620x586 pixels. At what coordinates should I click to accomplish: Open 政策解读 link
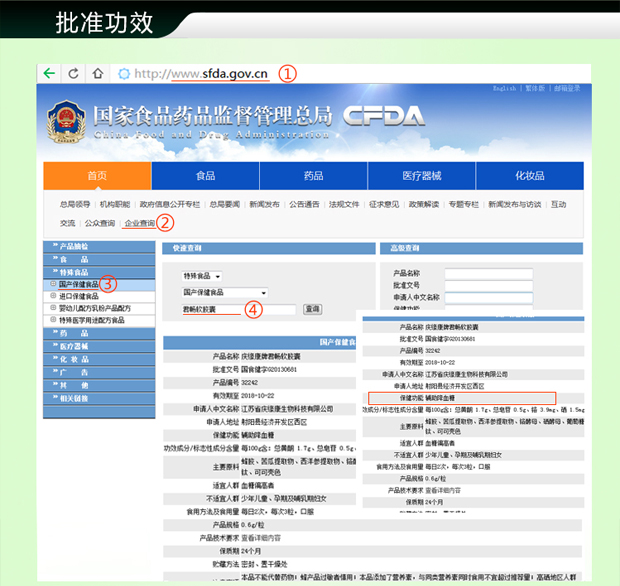424,204
